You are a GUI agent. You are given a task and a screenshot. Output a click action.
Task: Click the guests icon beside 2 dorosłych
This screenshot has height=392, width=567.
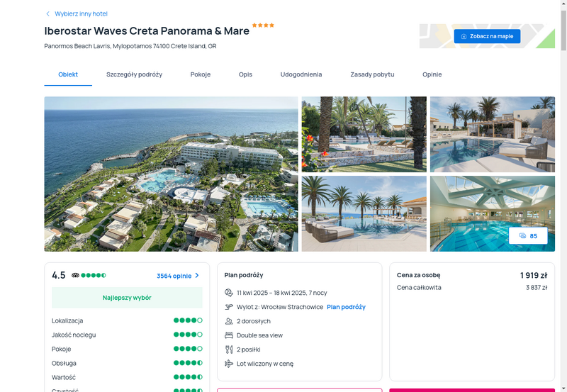coord(229,321)
